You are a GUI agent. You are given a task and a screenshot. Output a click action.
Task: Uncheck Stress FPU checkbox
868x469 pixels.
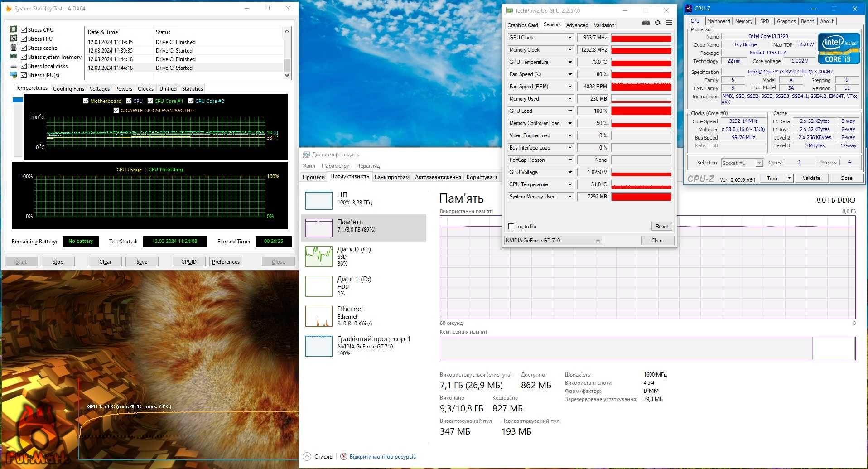pyautogui.click(x=24, y=39)
